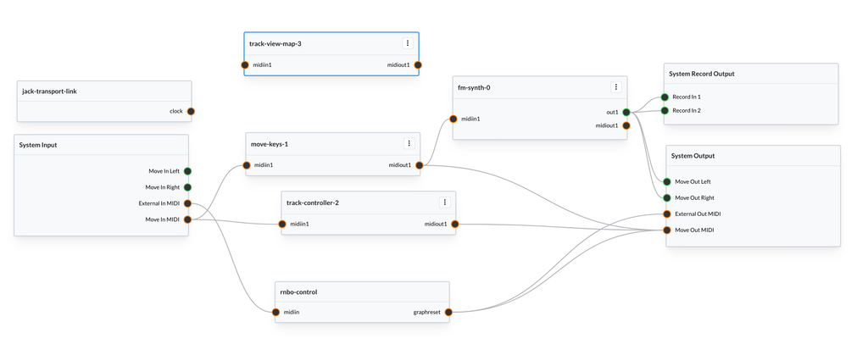Screen dimensions: 868x355
Task: Select the Move Out Left port
Action: pyautogui.click(x=668, y=181)
